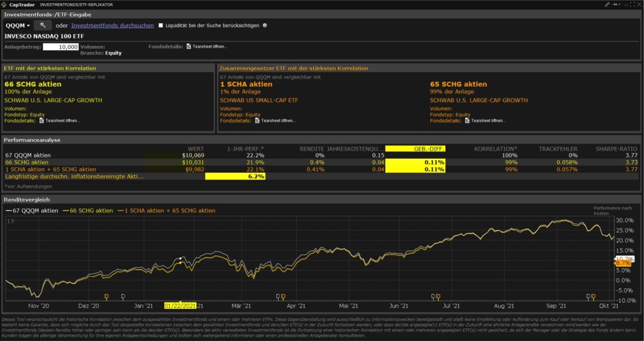The image size is (644, 341).
Task: Click the magnifier search button beside QQQM
Action: click(43, 26)
